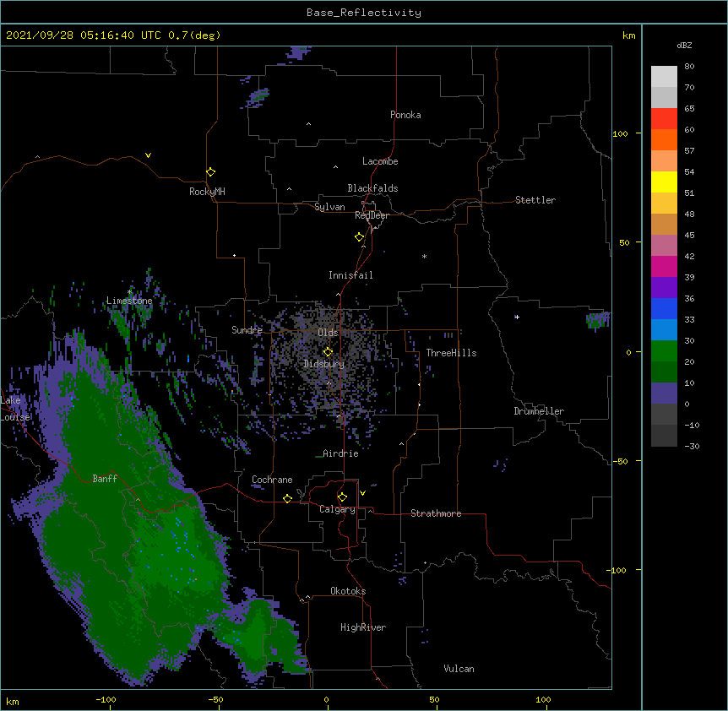
Task: Click the Stettler town label
Action: point(535,200)
